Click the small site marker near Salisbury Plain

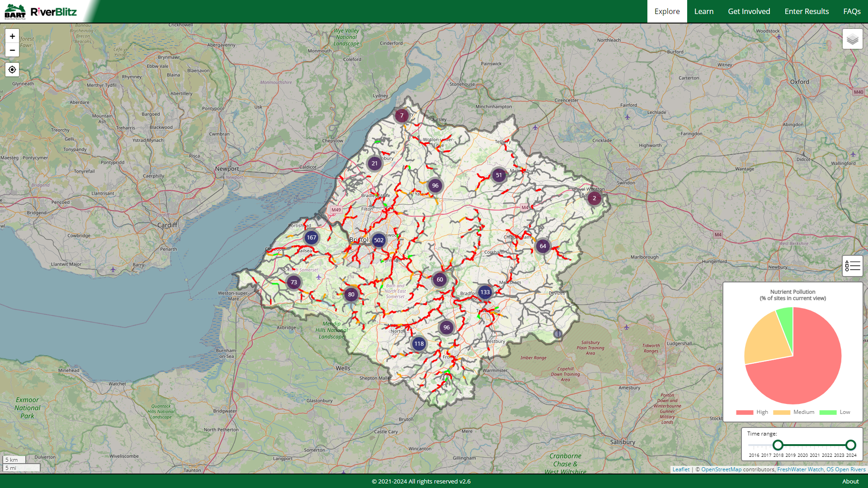pos(558,333)
